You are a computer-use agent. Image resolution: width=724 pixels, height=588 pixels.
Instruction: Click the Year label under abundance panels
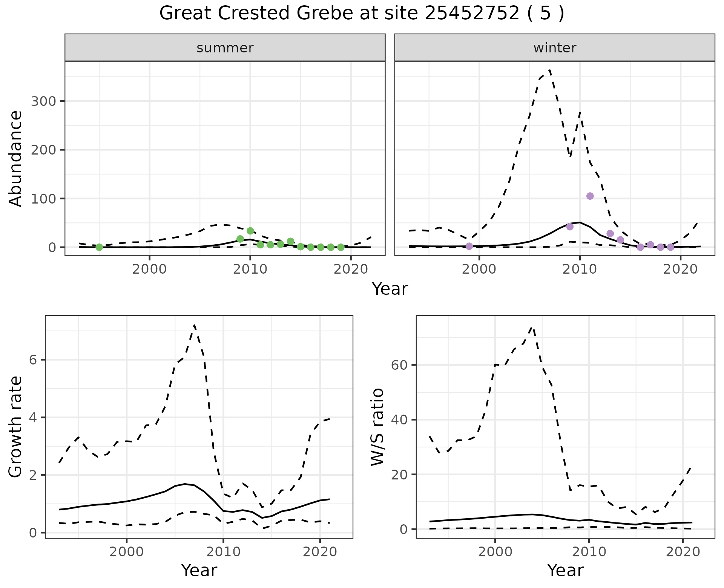[390, 289]
